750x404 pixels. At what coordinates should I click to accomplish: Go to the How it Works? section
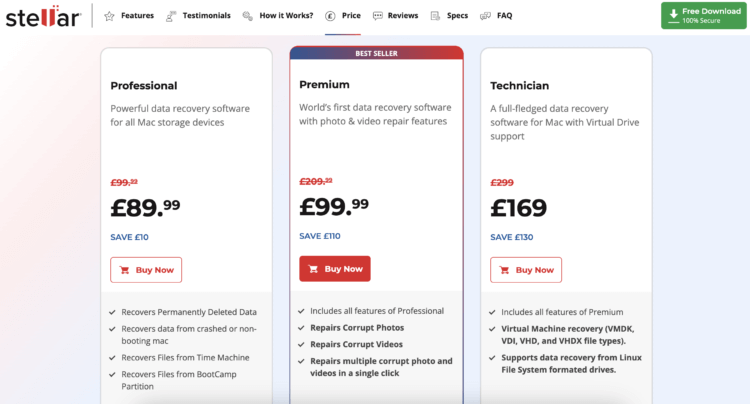286,16
